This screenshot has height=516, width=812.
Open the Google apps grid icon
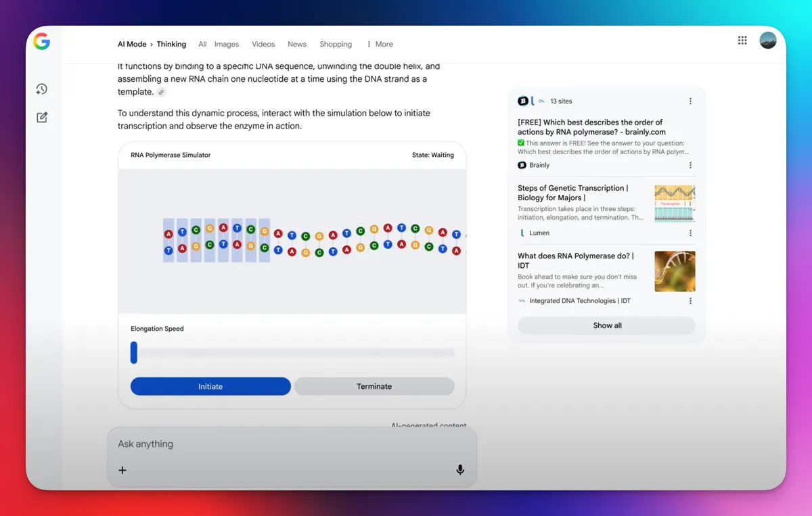point(742,41)
